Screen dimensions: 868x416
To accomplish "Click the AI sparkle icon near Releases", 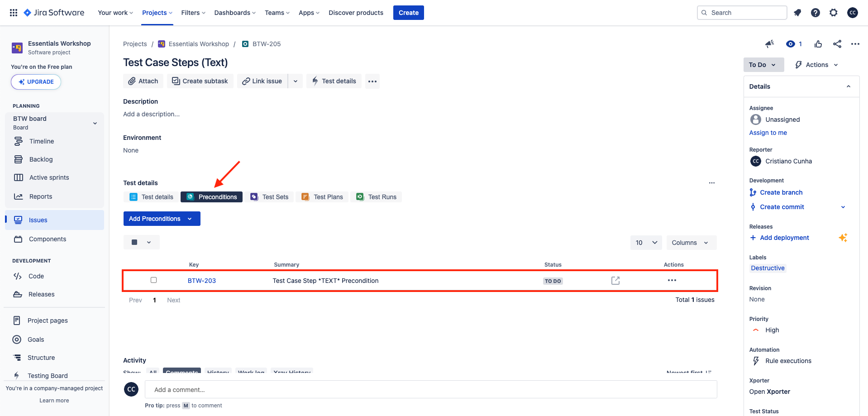I will tap(843, 238).
